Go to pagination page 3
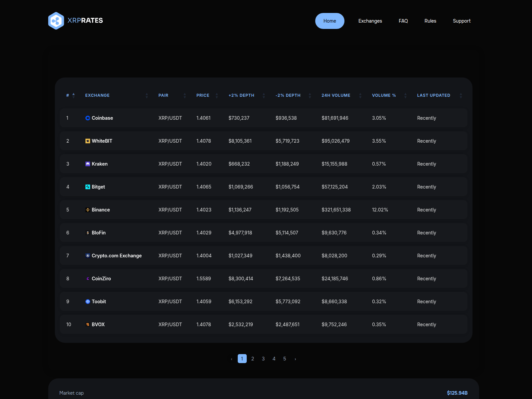 click(263, 359)
